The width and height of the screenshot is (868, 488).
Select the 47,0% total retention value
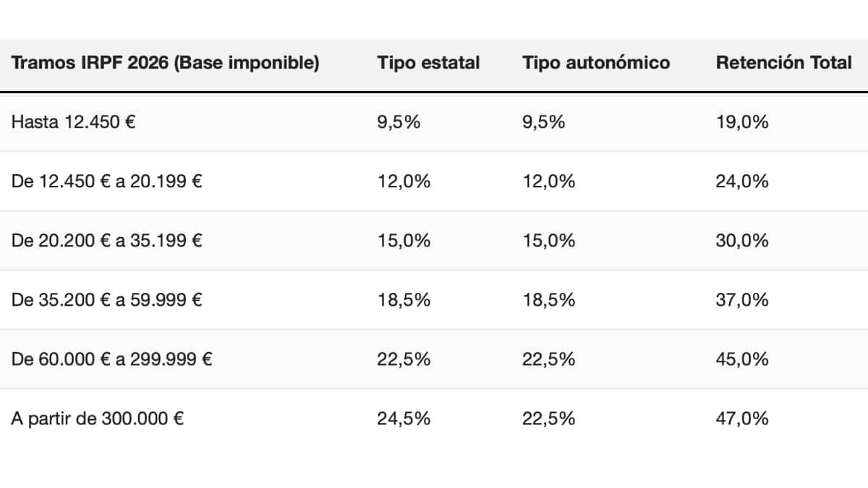pyautogui.click(x=741, y=419)
